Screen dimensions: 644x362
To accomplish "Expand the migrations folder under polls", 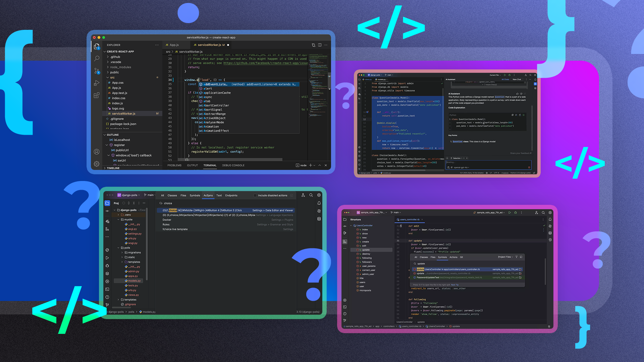I will coord(122,252).
